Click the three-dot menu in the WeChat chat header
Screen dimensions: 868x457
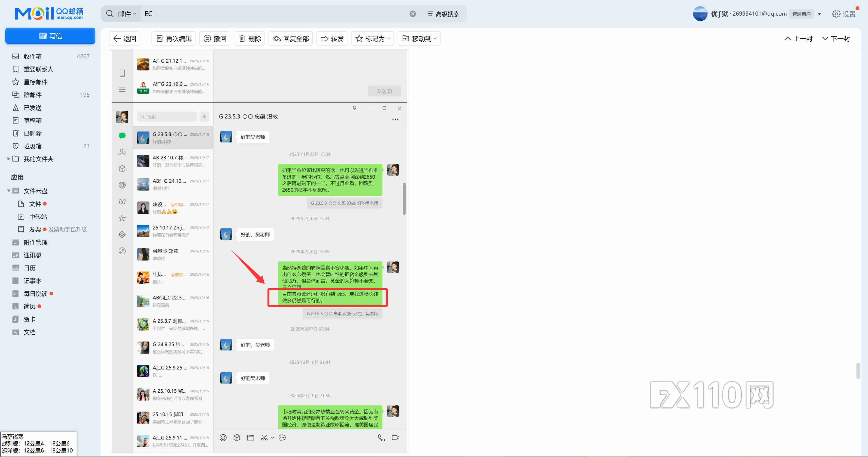coord(395,119)
